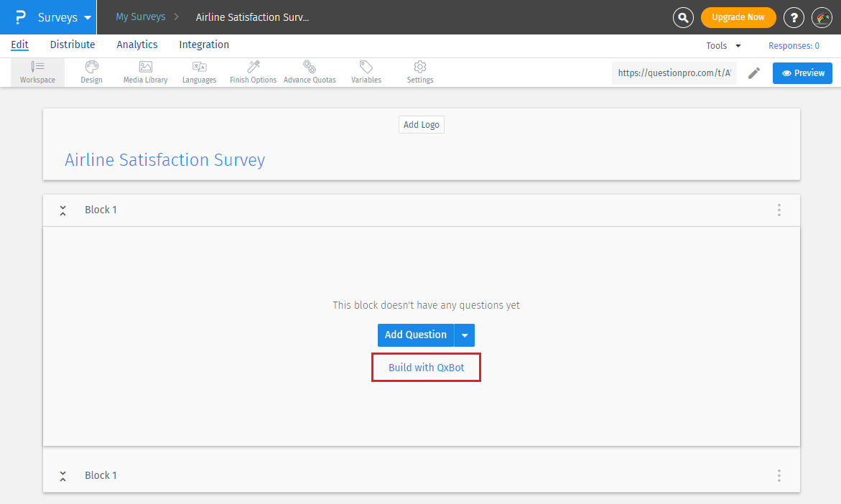Open the profile avatar menu

tap(822, 17)
